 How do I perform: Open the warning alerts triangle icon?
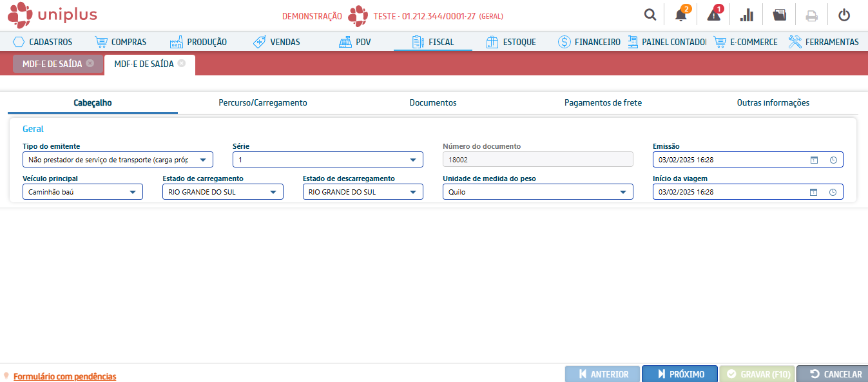point(713,15)
